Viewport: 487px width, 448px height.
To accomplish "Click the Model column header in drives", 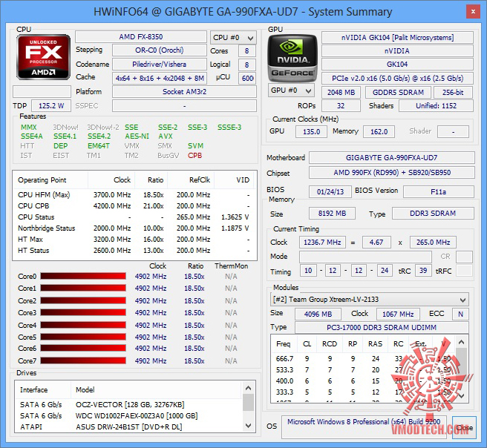I will pos(156,389).
